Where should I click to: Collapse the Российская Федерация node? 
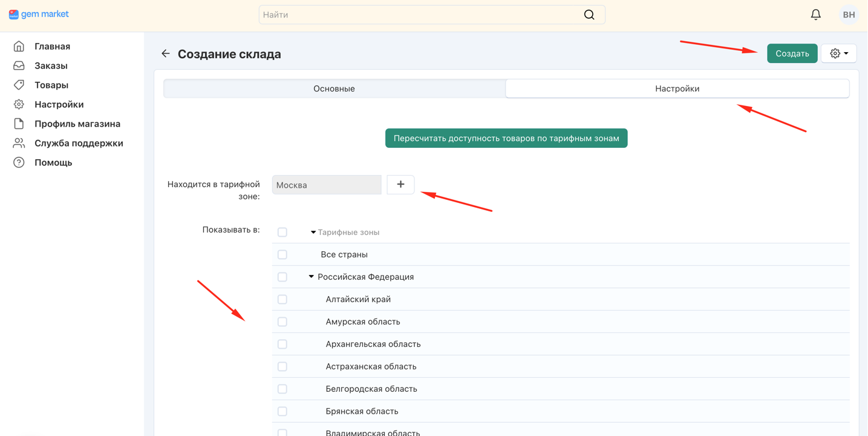[312, 277]
